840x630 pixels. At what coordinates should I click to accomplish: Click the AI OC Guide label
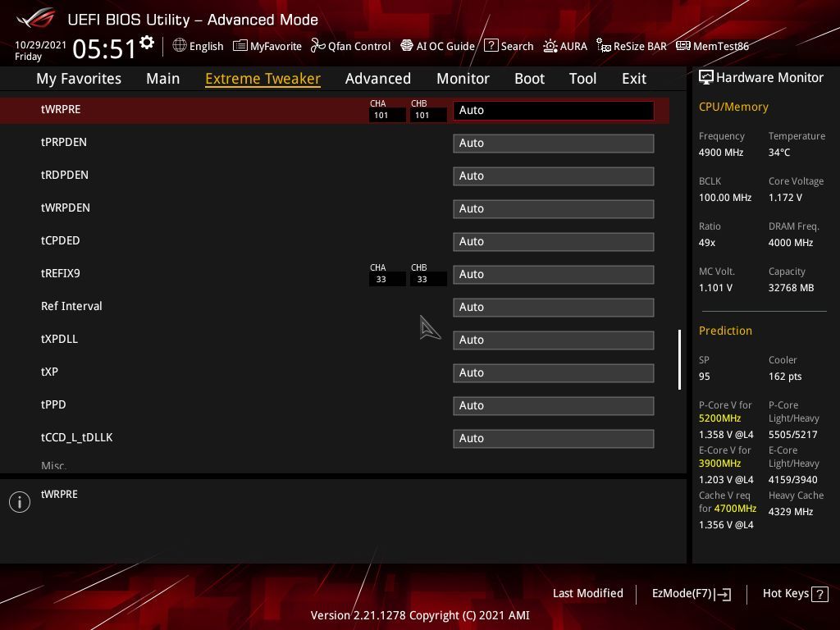click(445, 46)
